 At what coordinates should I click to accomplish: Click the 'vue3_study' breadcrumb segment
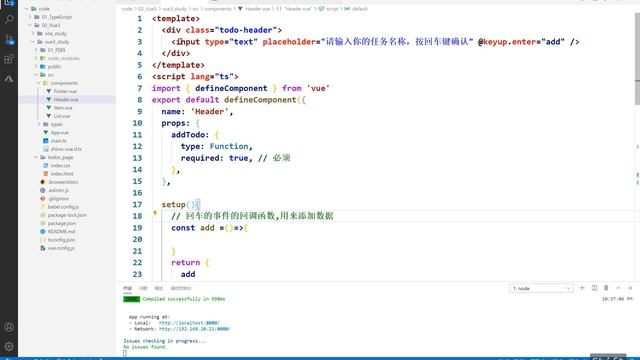tap(175, 9)
